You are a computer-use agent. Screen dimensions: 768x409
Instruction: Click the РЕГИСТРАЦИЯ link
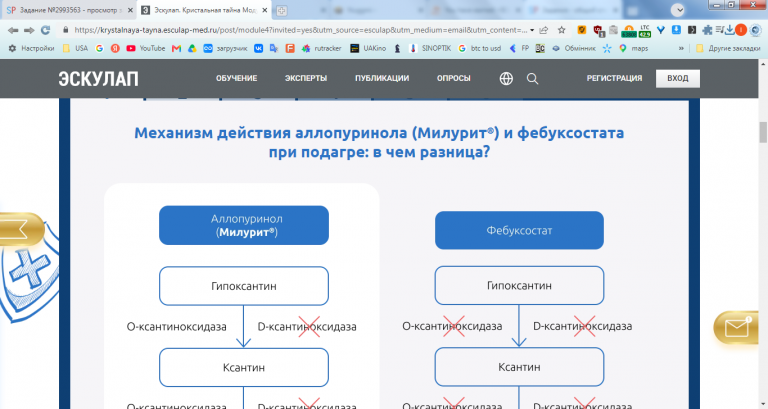coord(614,78)
